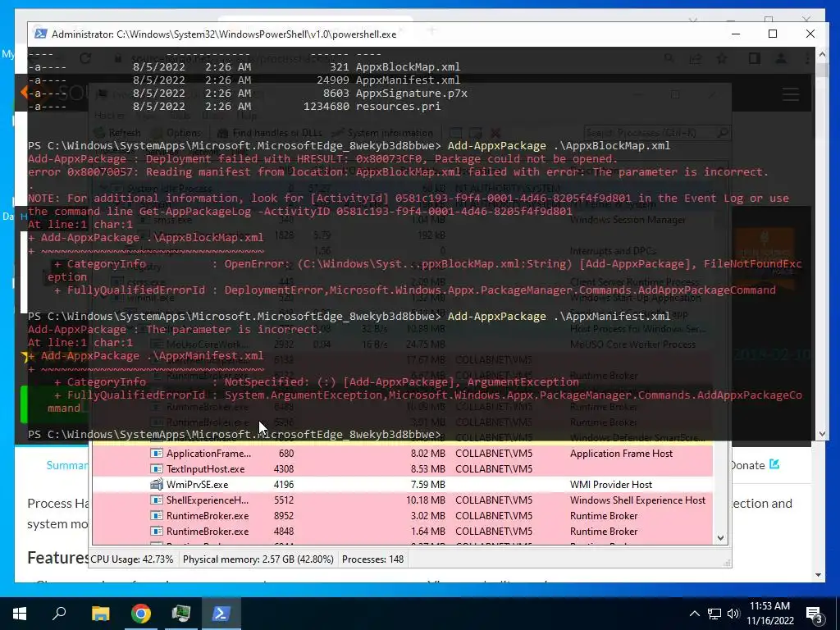Open File Explorer from the taskbar
The height and width of the screenshot is (630, 840).
coord(100,614)
